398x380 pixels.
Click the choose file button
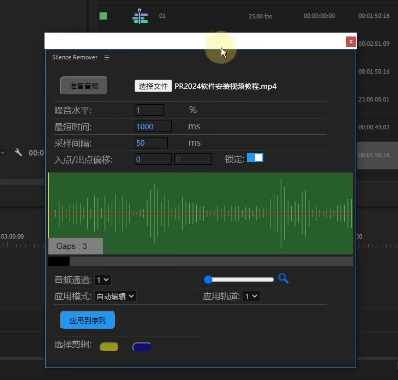coord(153,86)
